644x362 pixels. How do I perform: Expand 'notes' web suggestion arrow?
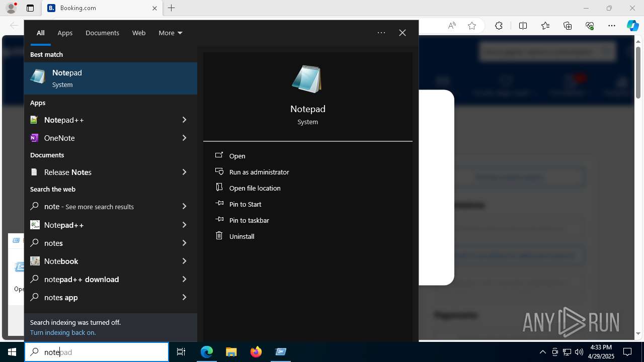[184, 243]
